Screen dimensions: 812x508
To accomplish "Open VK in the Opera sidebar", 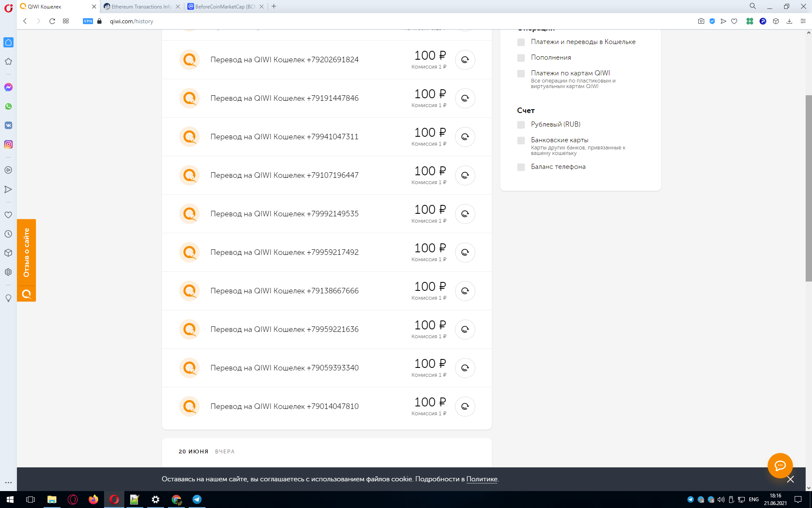I will pyautogui.click(x=8, y=125).
